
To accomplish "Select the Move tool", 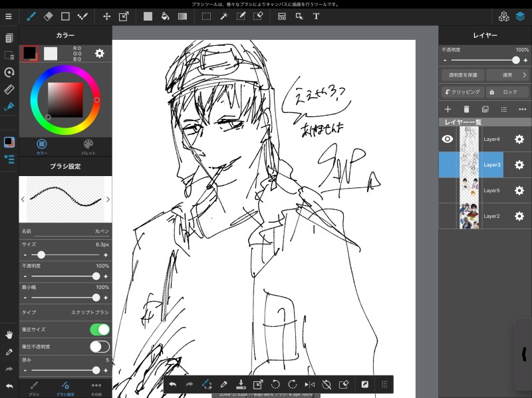I will pyautogui.click(x=106, y=16).
